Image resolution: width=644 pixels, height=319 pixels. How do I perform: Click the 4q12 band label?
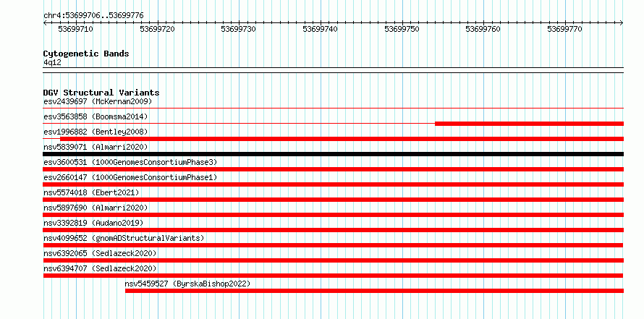[x=53, y=63]
